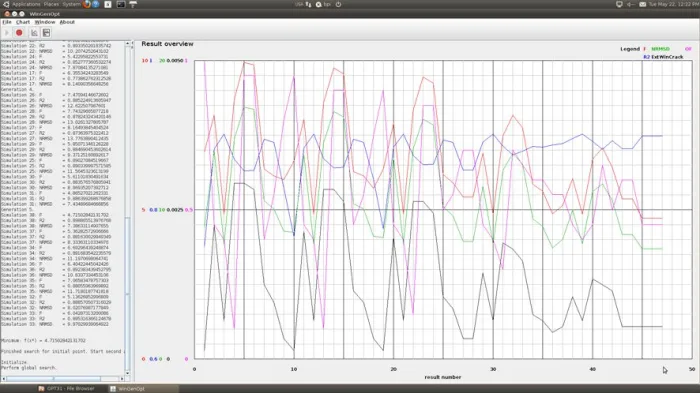Screen dimensions: 700x393
Task: Open the blue help icon in top panel
Action: (96, 4)
